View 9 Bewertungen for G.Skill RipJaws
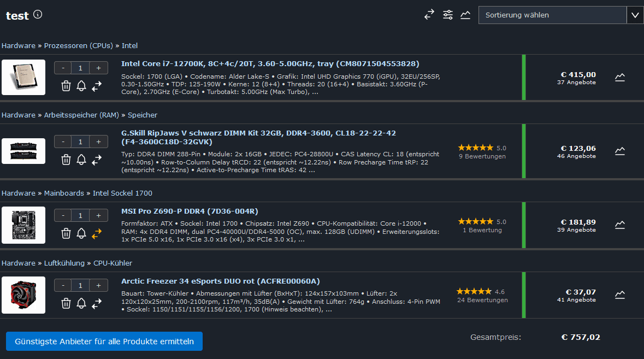This screenshot has width=644, height=359. point(482,156)
